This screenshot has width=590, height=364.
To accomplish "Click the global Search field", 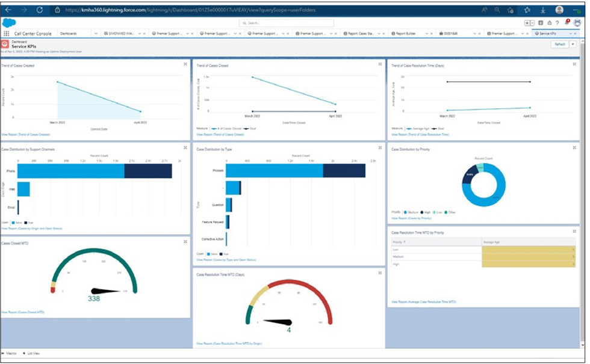I will pyautogui.click(x=287, y=23).
